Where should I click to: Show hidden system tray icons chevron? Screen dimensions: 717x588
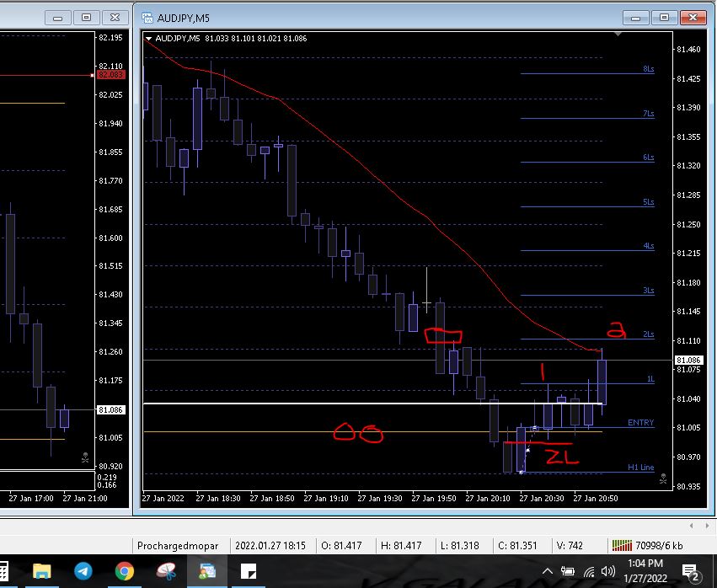[548, 571]
